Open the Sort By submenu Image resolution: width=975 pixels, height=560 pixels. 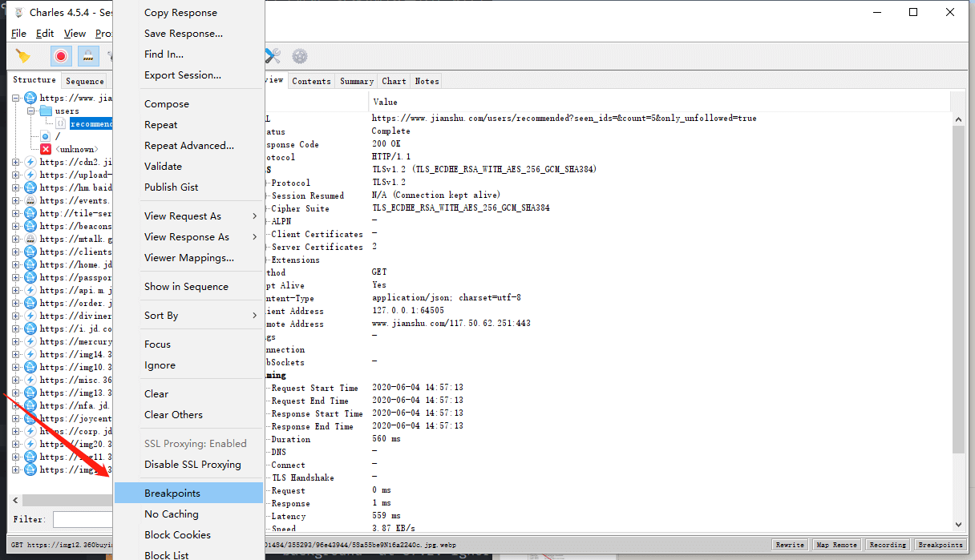pyautogui.click(x=188, y=316)
